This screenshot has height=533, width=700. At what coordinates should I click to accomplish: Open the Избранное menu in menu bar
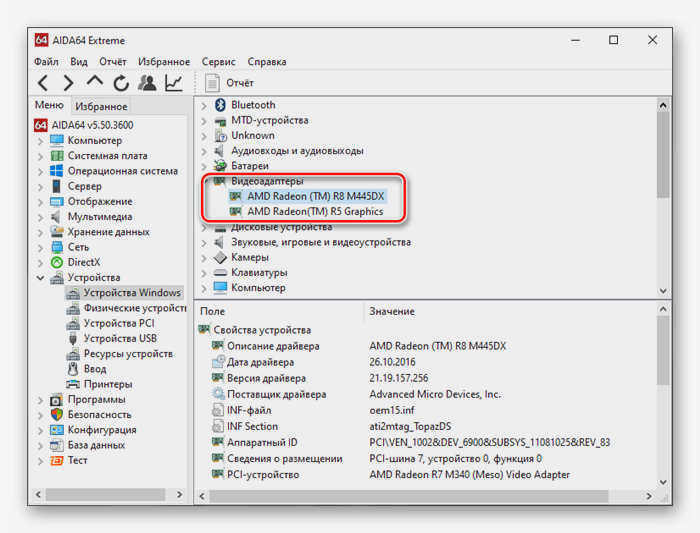[164, 62]
